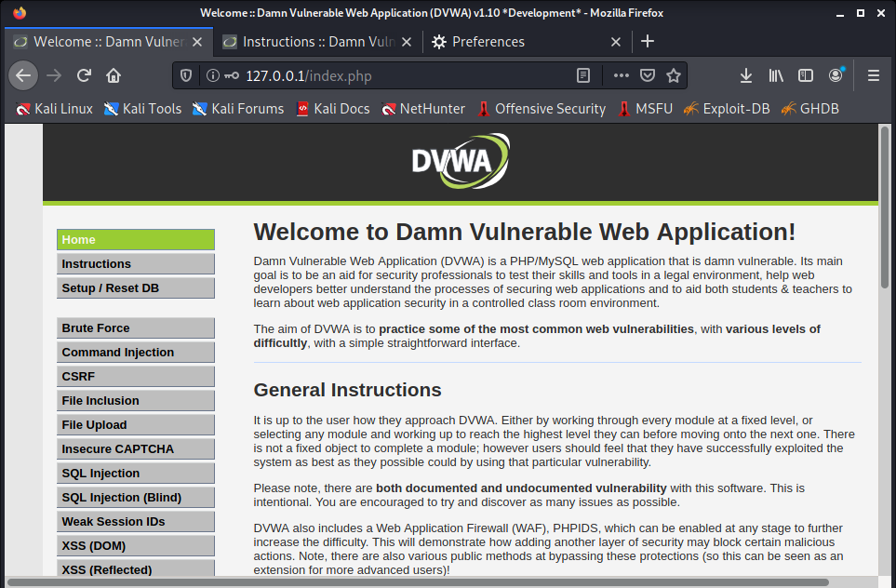Image resolution: width=896 pixels, height=588 pixels.
Task: Open XSS (DOM) module
Action: point(136,546)
